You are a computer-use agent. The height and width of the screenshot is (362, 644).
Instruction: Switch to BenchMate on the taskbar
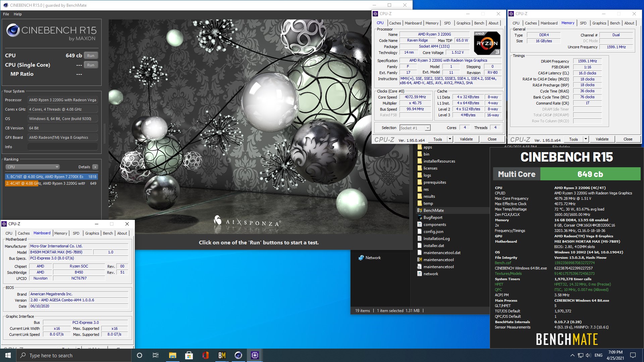tap(222, 355)
